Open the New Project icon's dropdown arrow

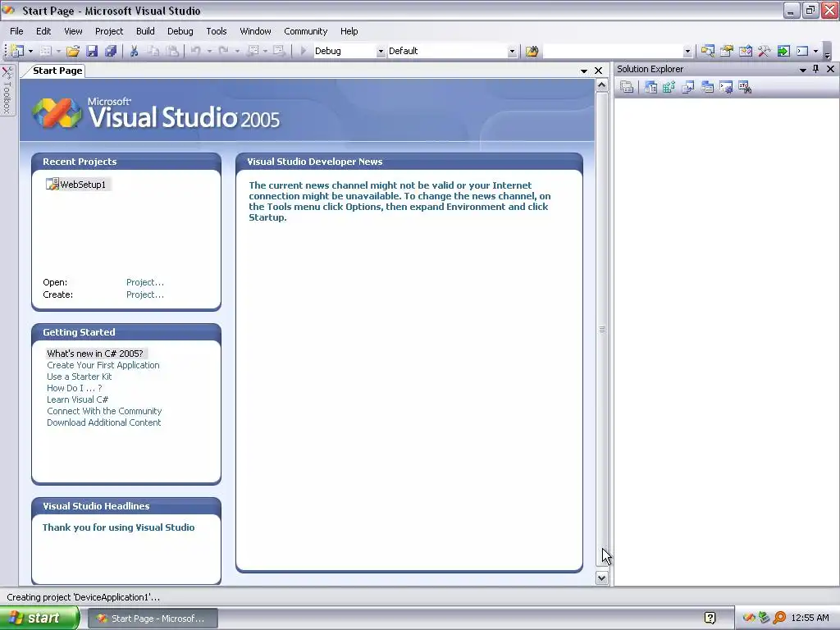pos(30,52)
